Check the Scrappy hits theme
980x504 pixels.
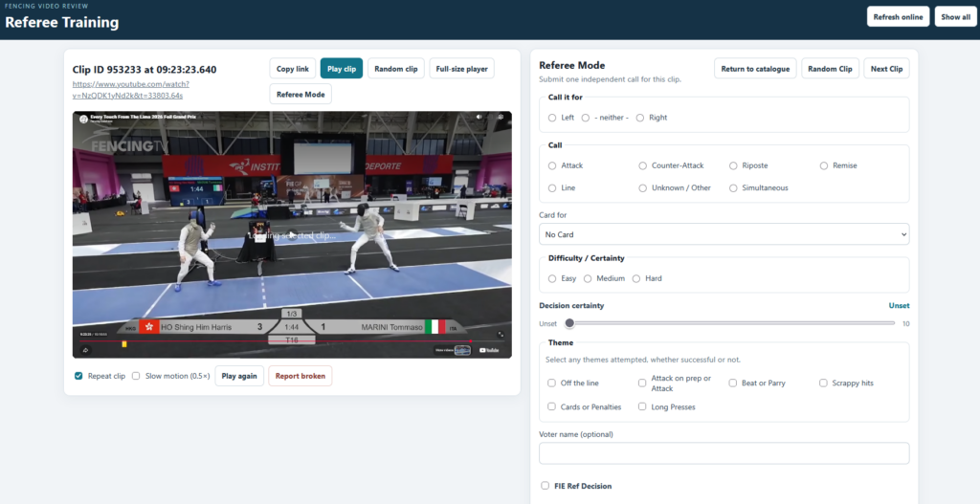(x=824, y=383)
